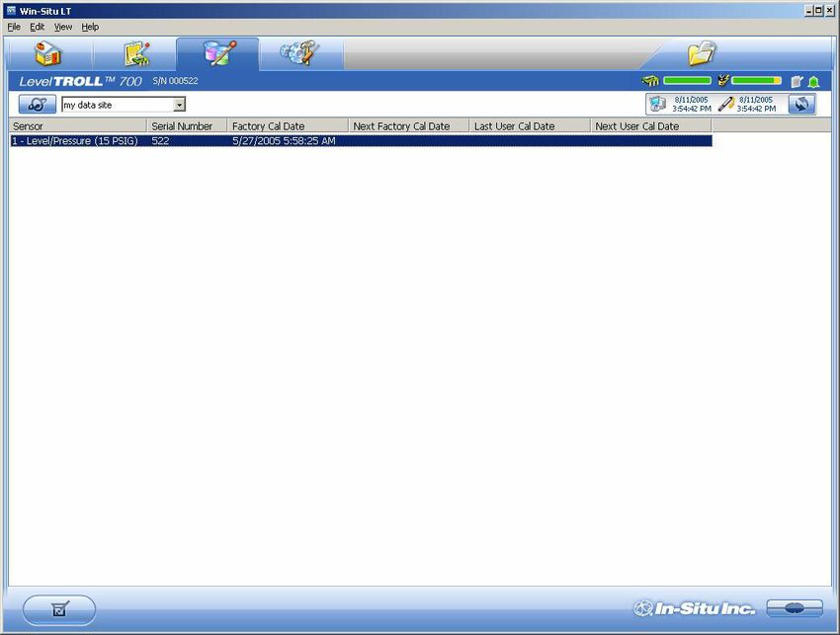Screen dimensions: 840x635
Task: Open the View menu
Action: point(62,27)
